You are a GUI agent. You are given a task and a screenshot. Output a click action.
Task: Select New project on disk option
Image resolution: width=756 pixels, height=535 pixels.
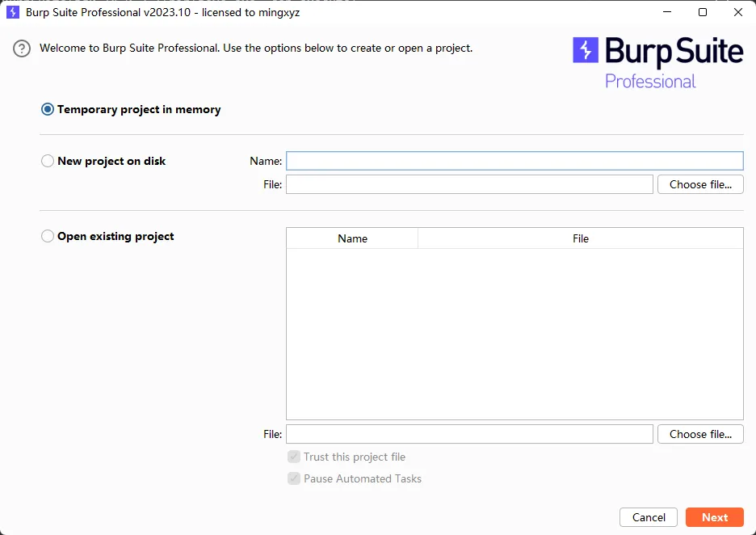click(47, 161)
